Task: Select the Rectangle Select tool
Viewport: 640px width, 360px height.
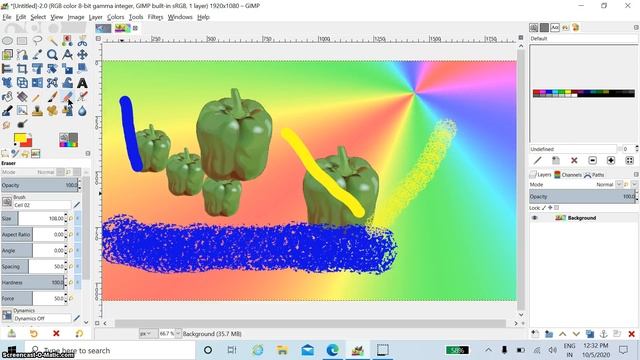Action: [x=22, y=41]
